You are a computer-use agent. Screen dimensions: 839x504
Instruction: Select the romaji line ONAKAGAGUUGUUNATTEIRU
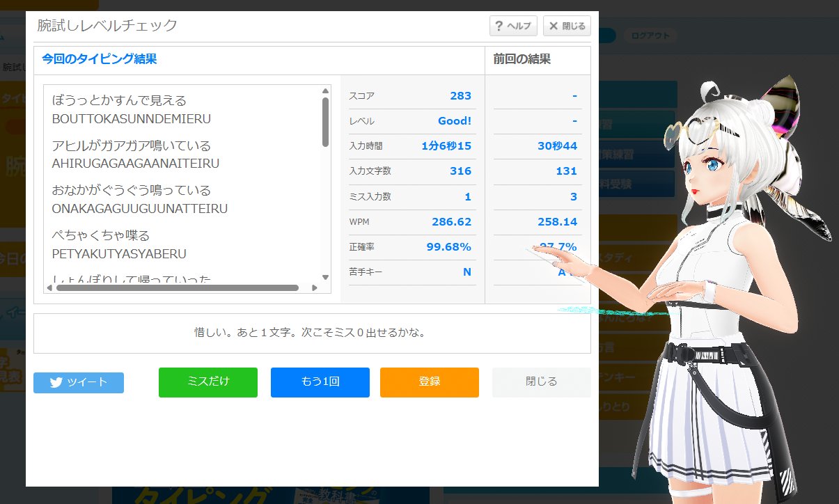pos(139,208)
